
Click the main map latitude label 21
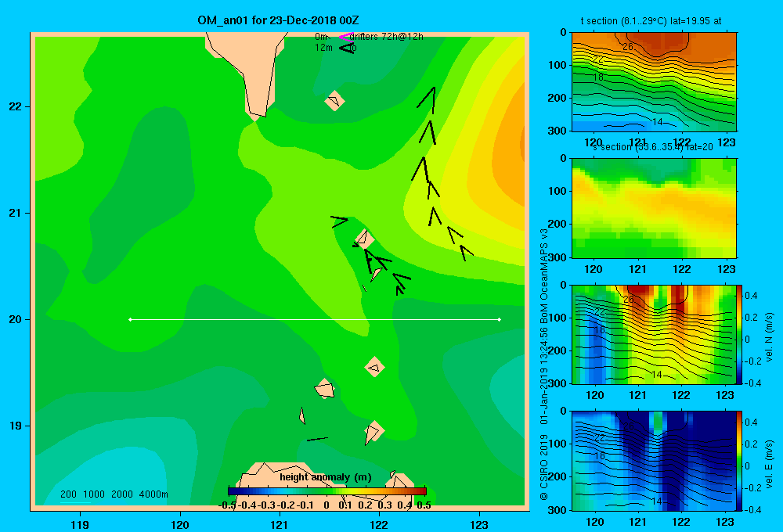point(16,213)
